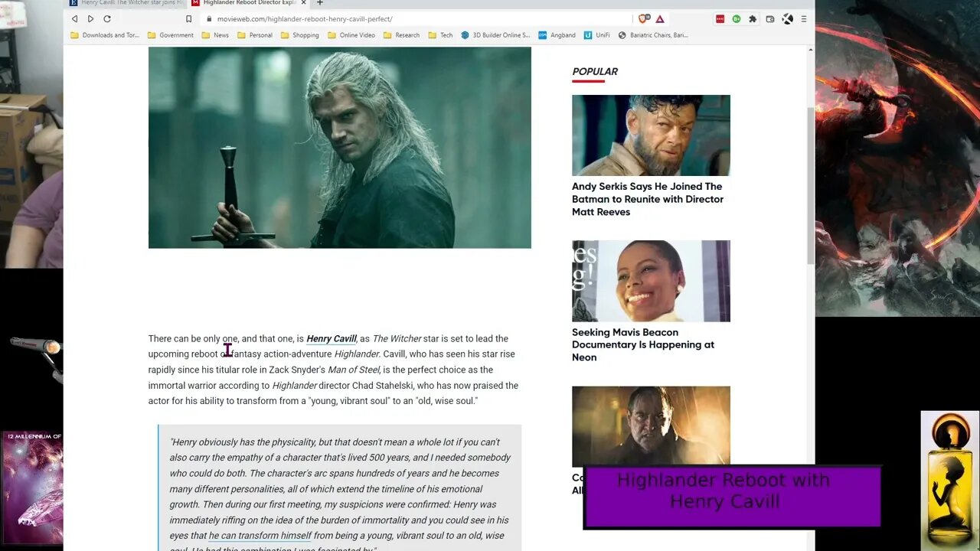
Task: Follow the 'he can transform himself' link
Action: point(260,536)
